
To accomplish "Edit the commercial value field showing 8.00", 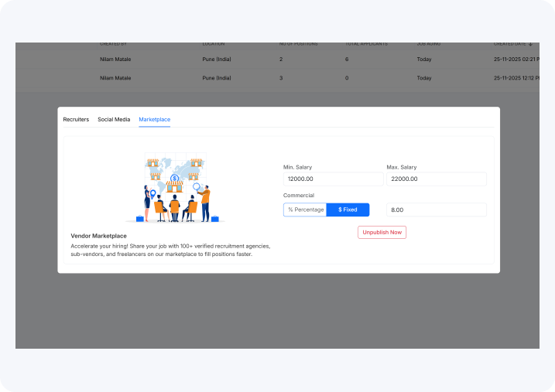I will [x=436, y=210].
